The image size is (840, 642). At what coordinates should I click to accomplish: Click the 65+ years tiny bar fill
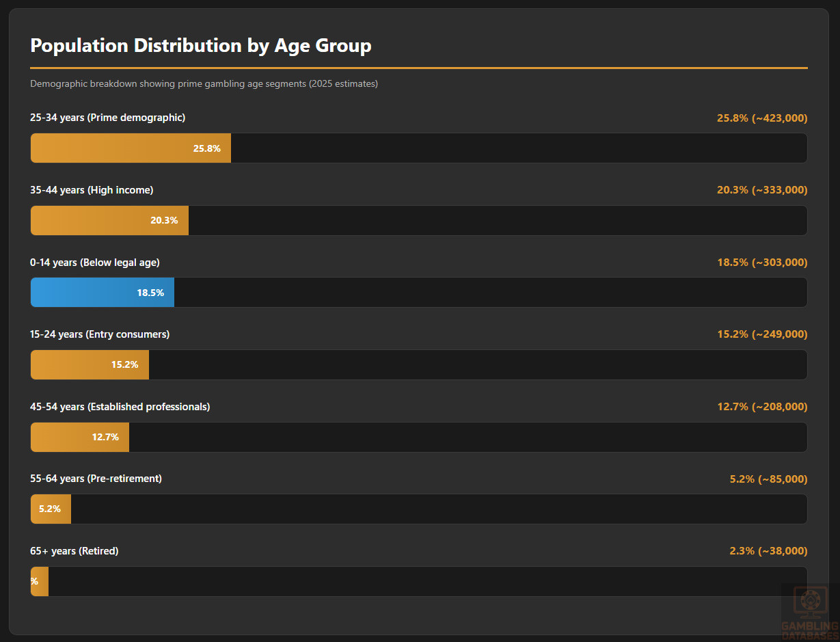point(40,582)
